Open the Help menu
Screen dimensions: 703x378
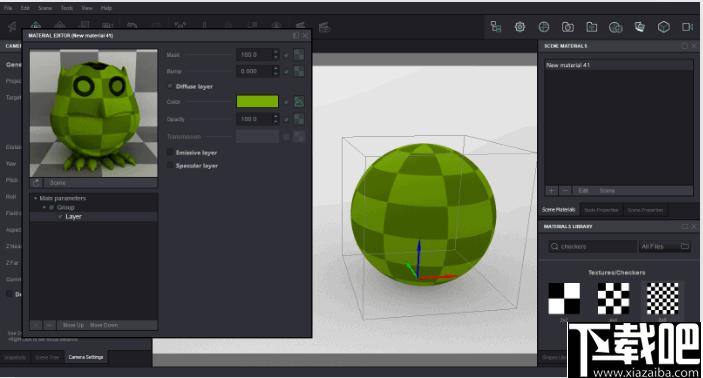pos(106,8)
